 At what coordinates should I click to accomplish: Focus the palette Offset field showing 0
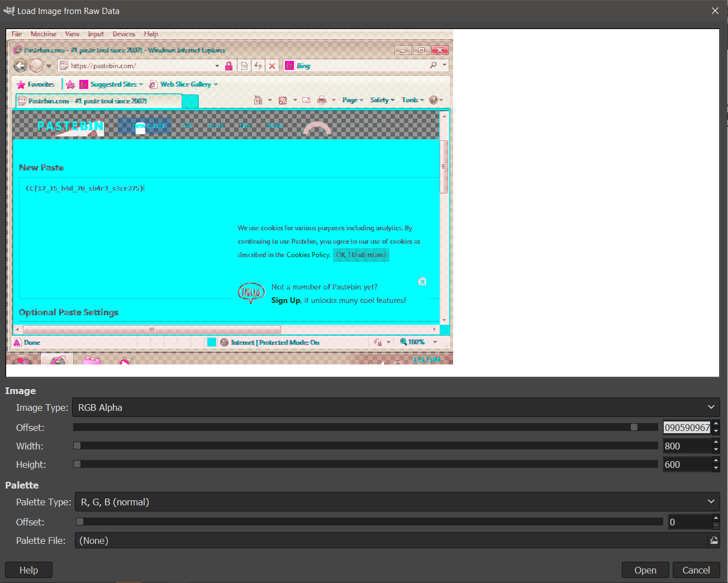coord(689,522)
